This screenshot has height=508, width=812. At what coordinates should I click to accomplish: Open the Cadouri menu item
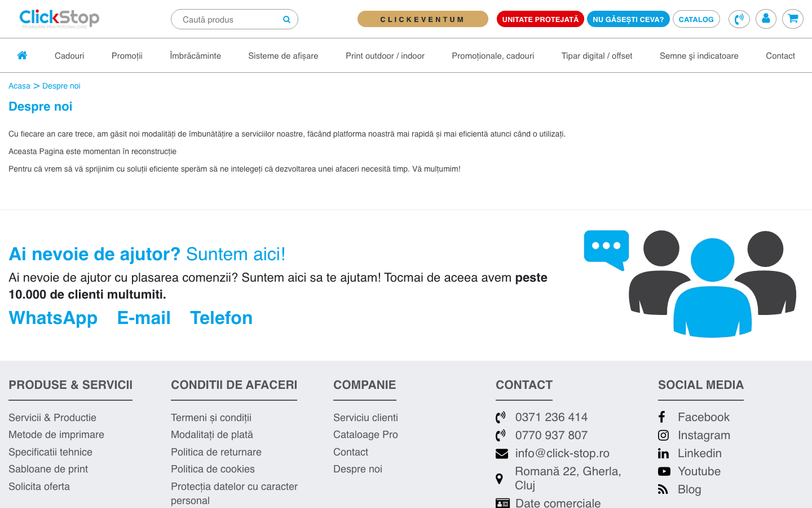69,56
